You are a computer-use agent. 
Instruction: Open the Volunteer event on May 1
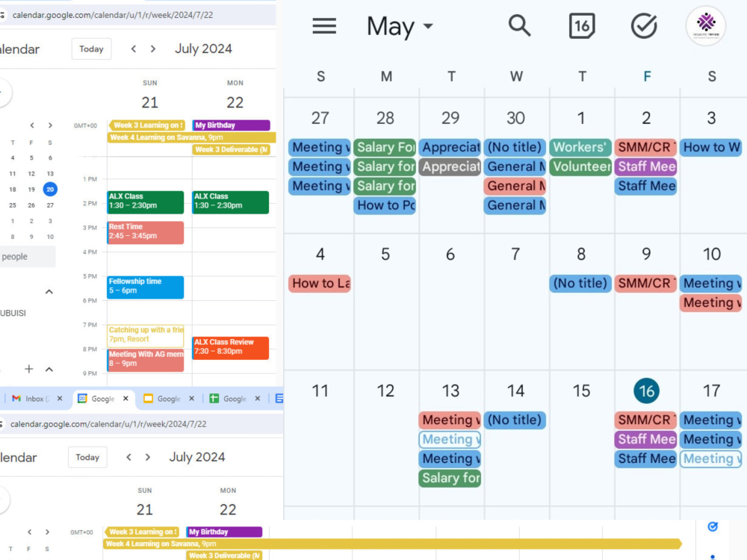click(580, 167)
